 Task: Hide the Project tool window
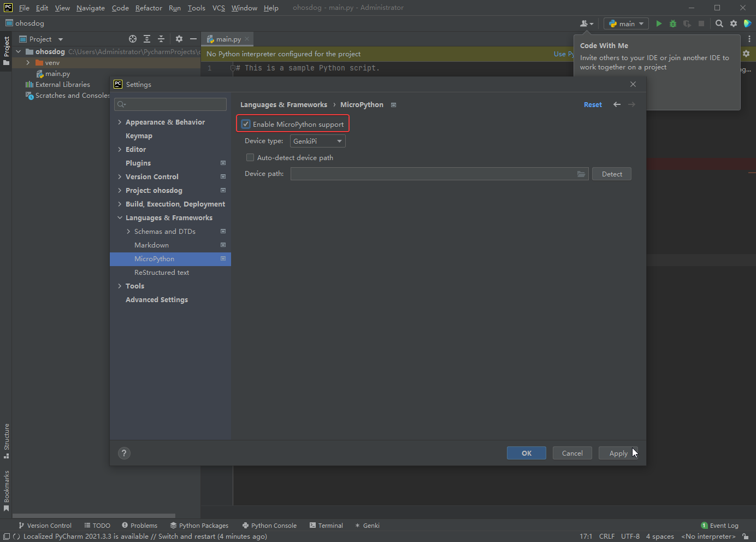[193, 39]
